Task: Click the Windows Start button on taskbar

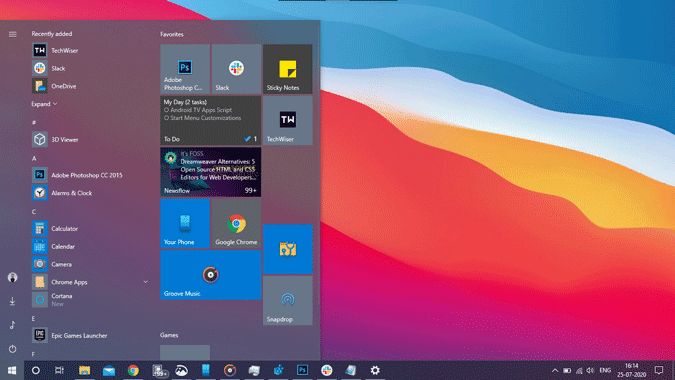Action: click(12, 370)
